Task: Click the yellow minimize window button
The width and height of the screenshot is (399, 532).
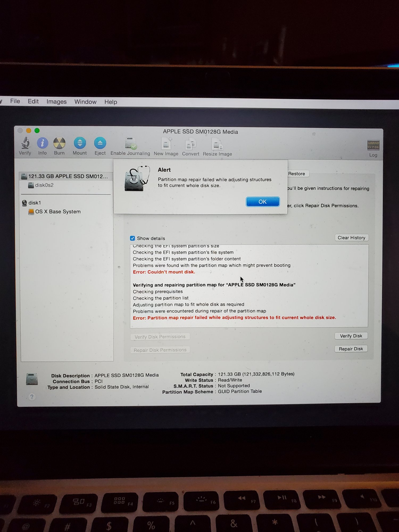Action: 28,130
